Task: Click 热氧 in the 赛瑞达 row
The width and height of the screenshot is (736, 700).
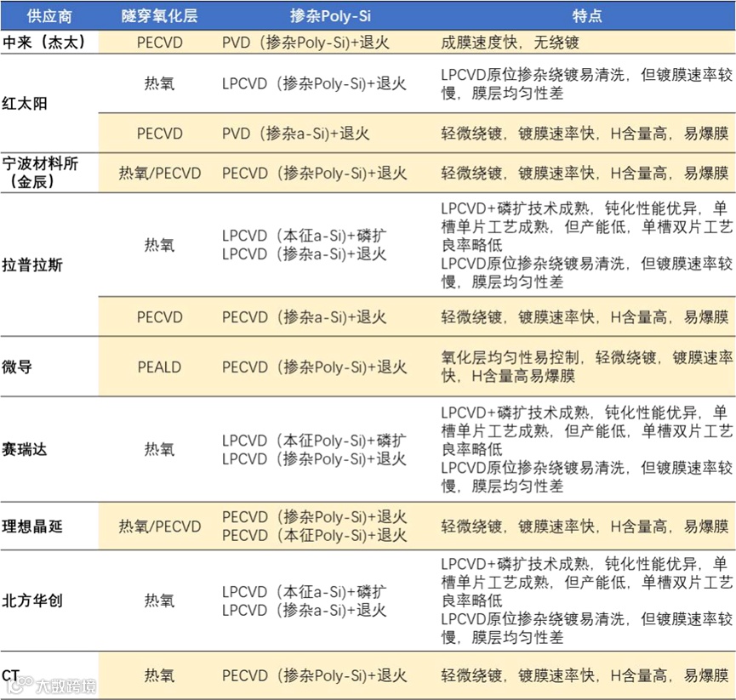Action: 160,449
